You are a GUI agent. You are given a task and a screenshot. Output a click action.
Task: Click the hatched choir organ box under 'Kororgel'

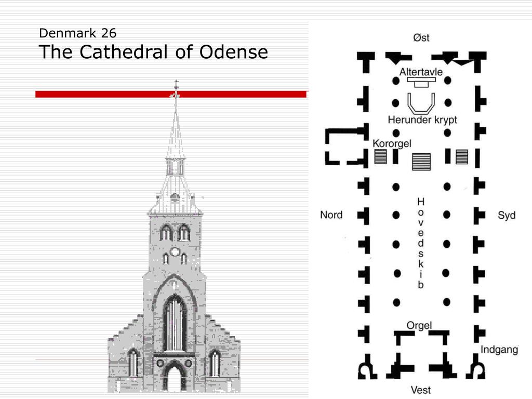pos(380,157)
